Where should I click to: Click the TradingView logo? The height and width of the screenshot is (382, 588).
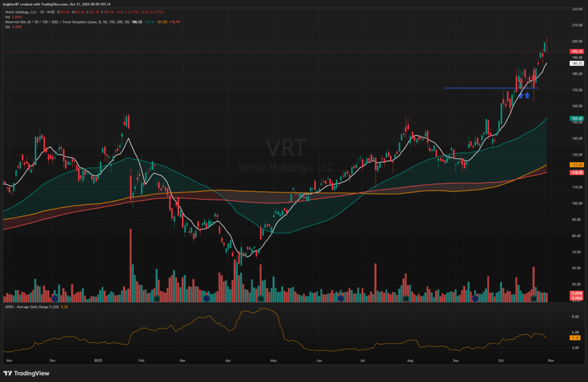(28, 373)
